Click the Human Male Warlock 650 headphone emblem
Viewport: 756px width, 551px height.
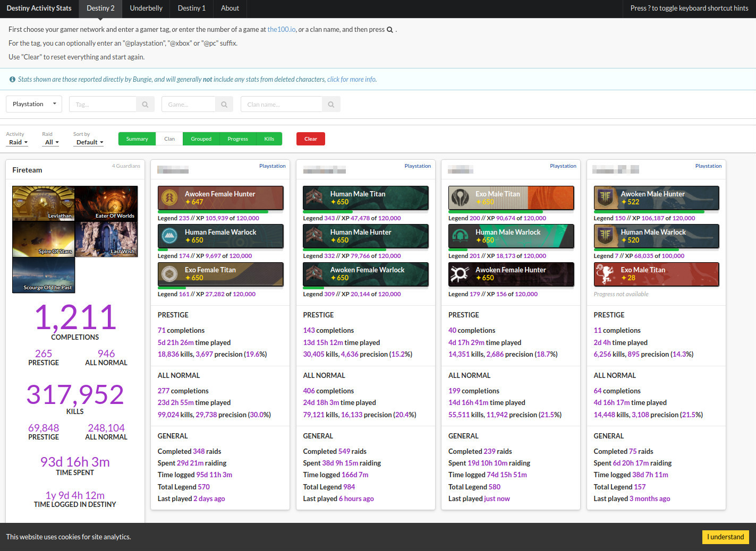pos(460,236)
